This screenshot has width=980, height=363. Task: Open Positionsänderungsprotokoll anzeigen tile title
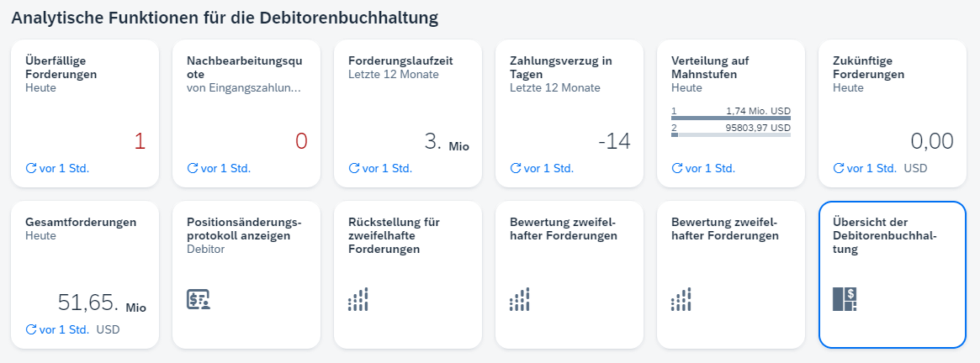[x=243, y=229]
